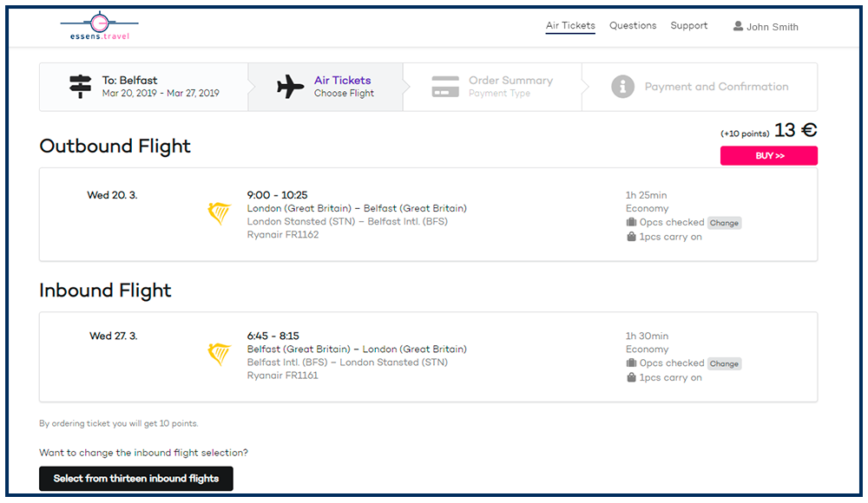Viewport: 868px width, 503px height.
Task: Click the Wed 20. 3. date
Action: point(112,195)
